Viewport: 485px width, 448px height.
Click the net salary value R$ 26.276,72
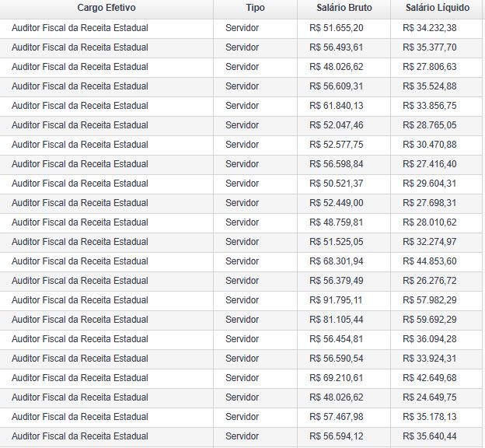pos(430,281)
